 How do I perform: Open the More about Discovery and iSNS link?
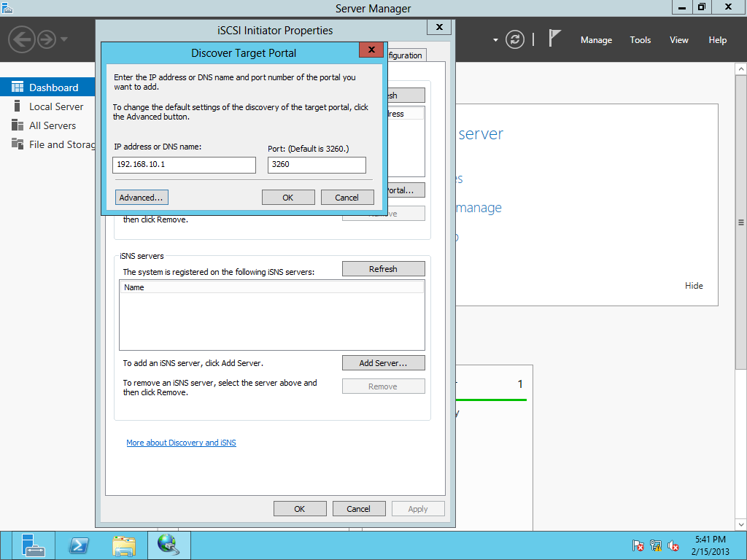coord(181,442)
